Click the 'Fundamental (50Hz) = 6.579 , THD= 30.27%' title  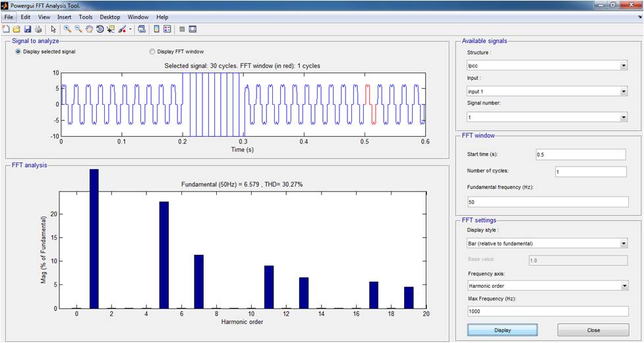pyautogui.click(x=242, y=184)
